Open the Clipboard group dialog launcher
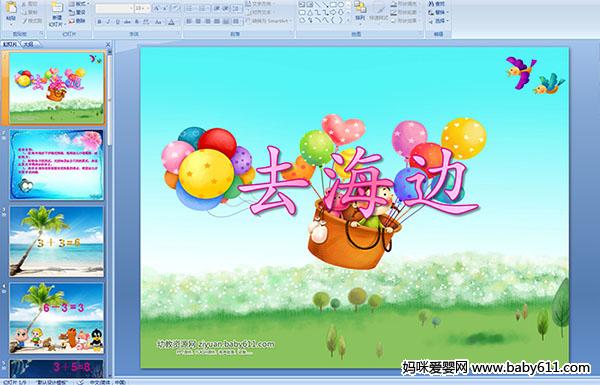This screenshot has width=600, height=385. pos(41,34)
